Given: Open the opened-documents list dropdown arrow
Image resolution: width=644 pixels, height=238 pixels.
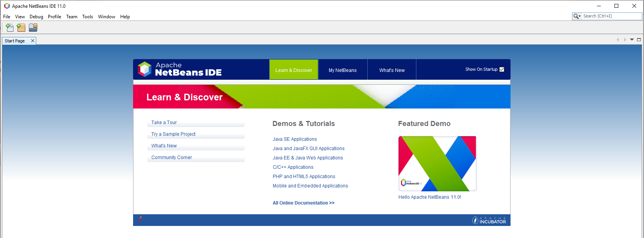Looking at the screenshot, I should 632,40.
